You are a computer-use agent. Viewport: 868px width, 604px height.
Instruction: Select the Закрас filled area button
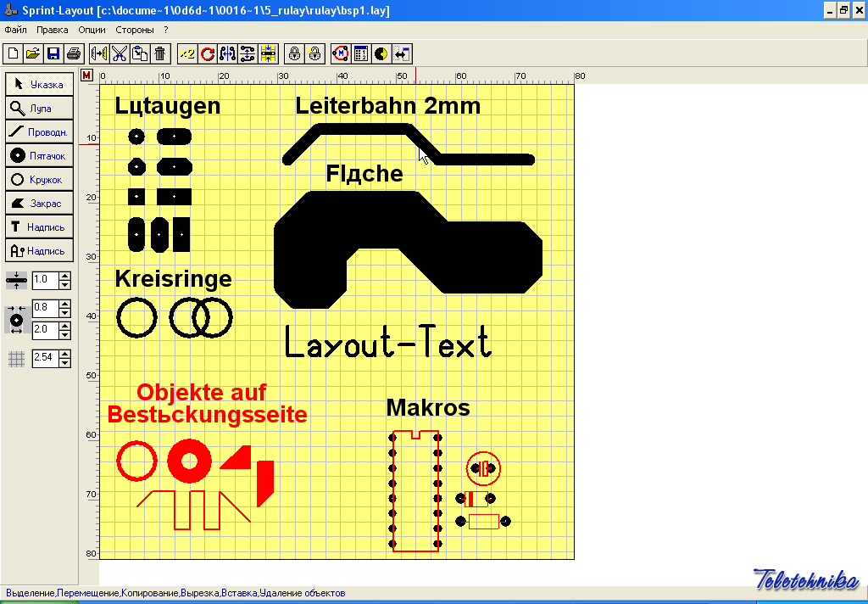pyautogui.click(x=39, y=204)
